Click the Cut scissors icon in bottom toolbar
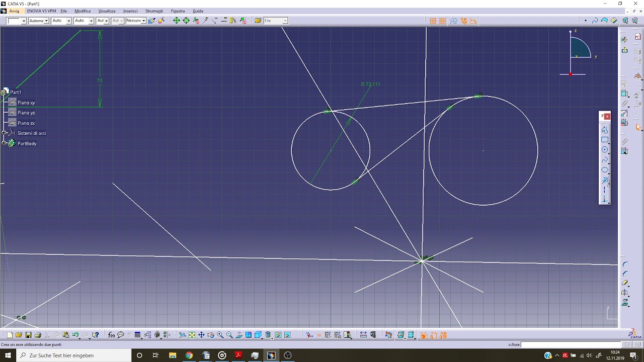 pos(47,335)
